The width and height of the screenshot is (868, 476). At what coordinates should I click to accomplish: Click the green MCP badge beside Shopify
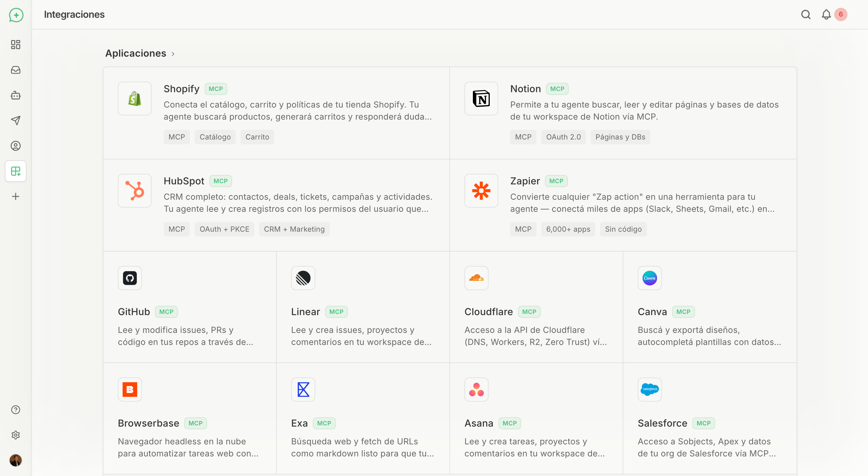tap(216, 89)
